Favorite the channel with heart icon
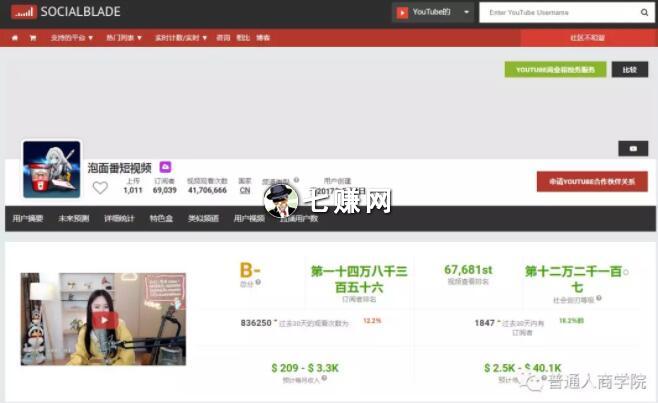Viewport: 658px width, 403px height. point(100,188)
